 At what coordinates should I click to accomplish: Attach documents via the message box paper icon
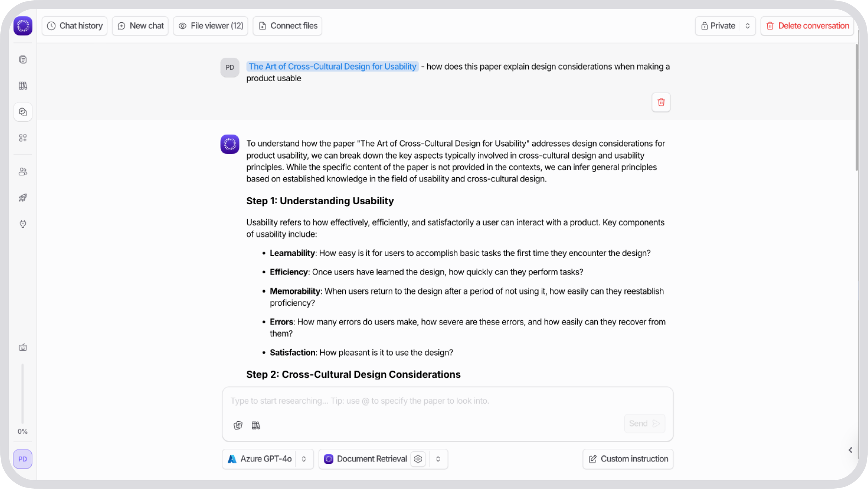(x=238, y=425)
